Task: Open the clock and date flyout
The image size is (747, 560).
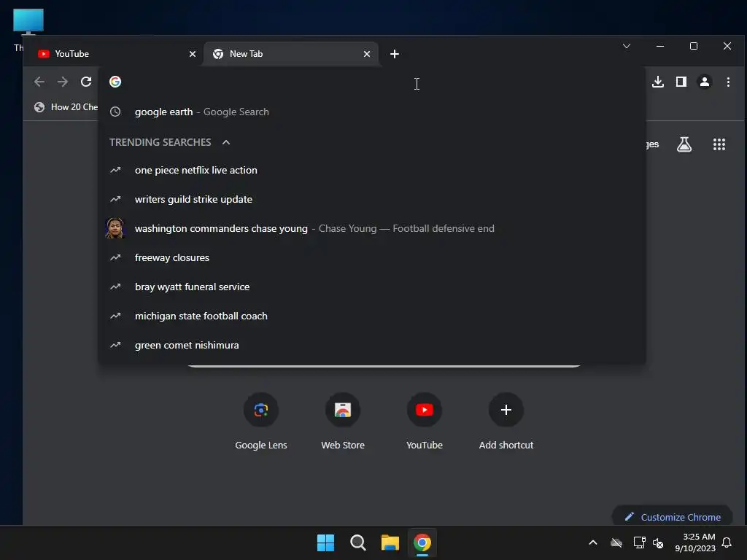Action: [x=695, y=542]
